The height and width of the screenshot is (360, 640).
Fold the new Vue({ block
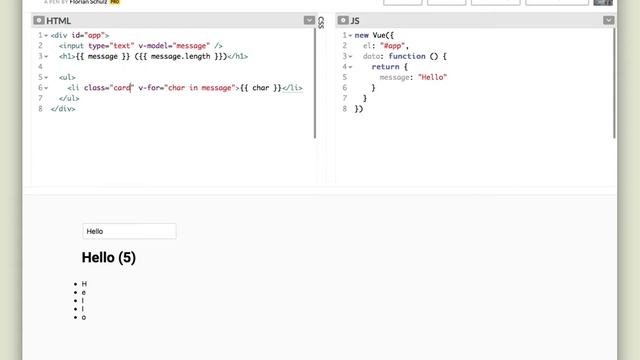point(350,36)
